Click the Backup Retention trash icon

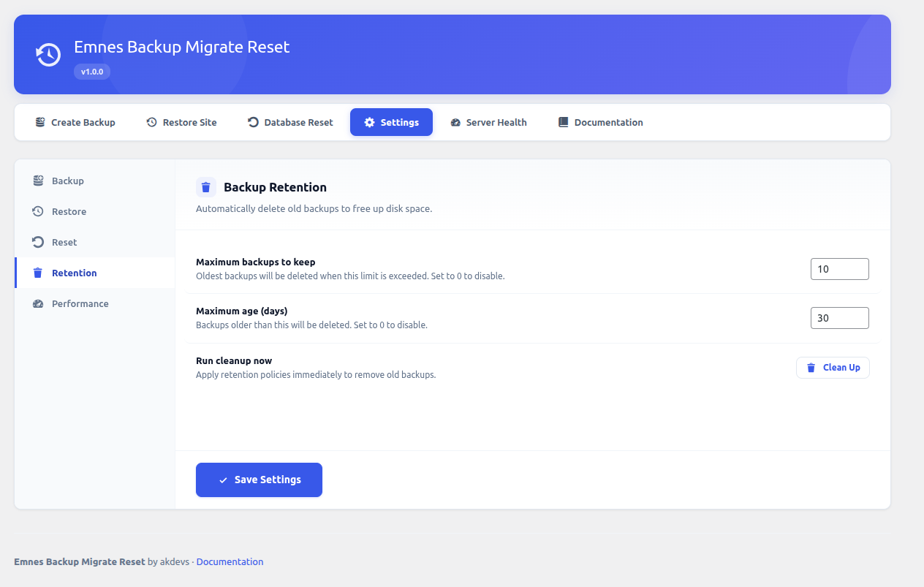(x=205, y=187)
